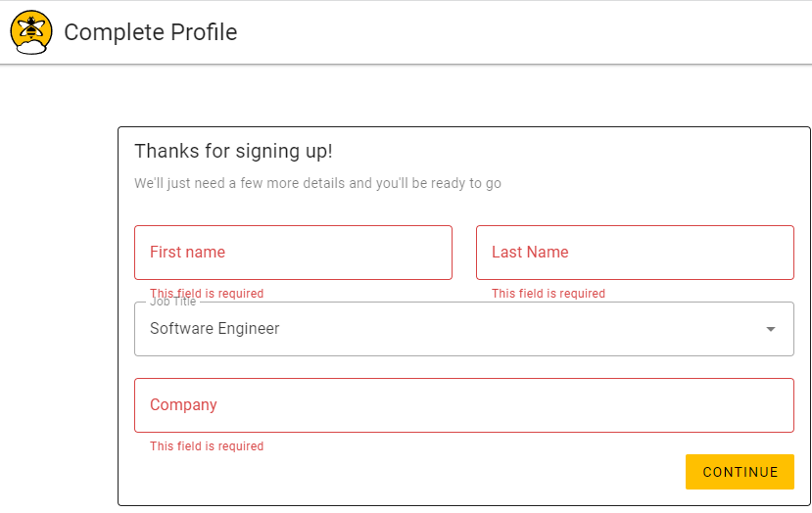The width and height of the screenshot is (812, 513).
Task: Click the Job Title floating label
Action: click(173, 302)
